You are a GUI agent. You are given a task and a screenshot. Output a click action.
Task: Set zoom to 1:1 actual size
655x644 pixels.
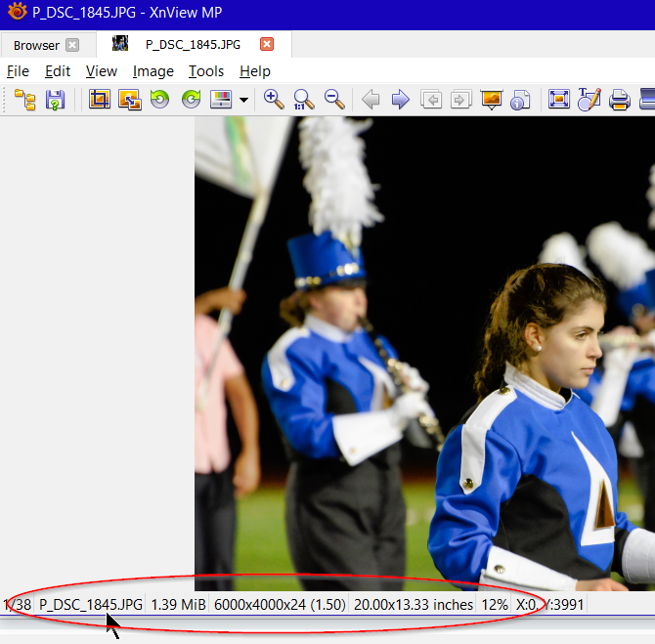coord(304,100)
